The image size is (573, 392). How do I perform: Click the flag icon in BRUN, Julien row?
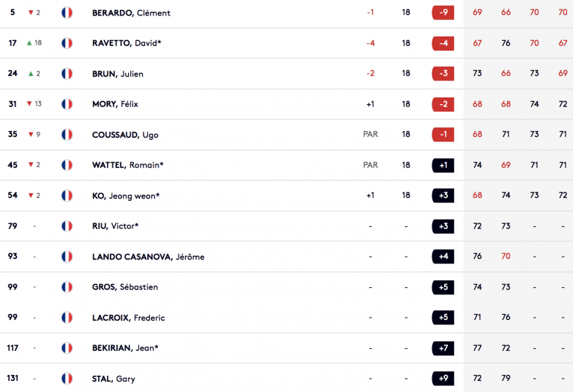(67, 74)
